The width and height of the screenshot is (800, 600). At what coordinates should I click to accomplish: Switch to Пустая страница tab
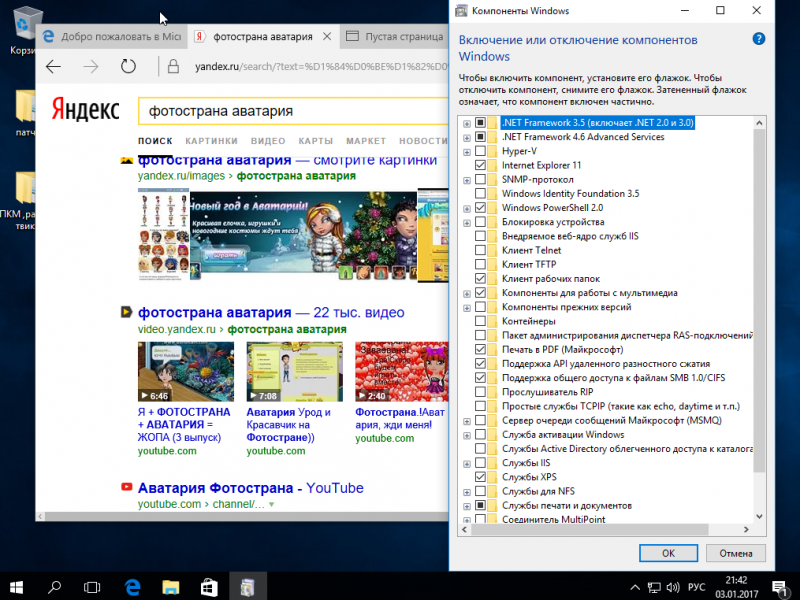click(x=394, y=36)
